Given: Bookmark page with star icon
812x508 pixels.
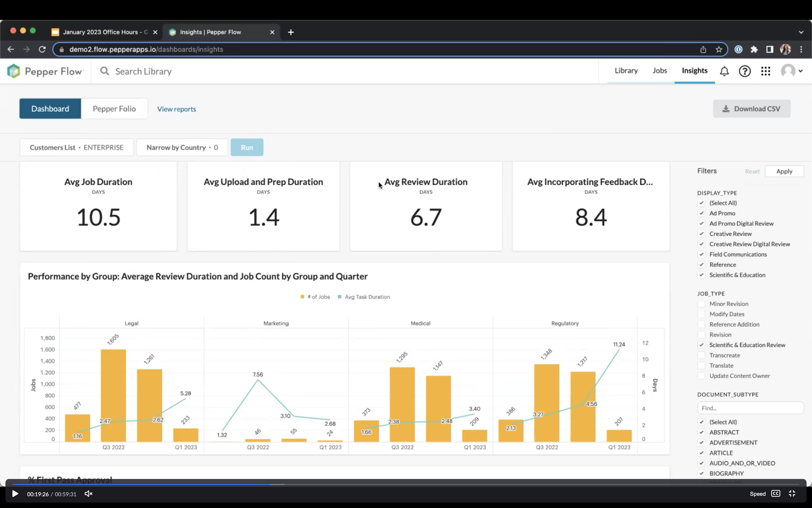Looking at the screenshot, I should 718,49.
